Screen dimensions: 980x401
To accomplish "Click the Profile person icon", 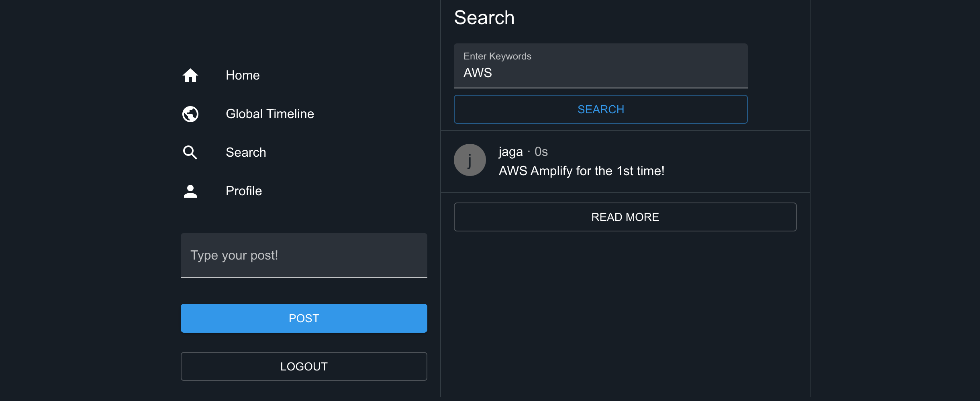I will pyautogui.click(x=190, y=191).
